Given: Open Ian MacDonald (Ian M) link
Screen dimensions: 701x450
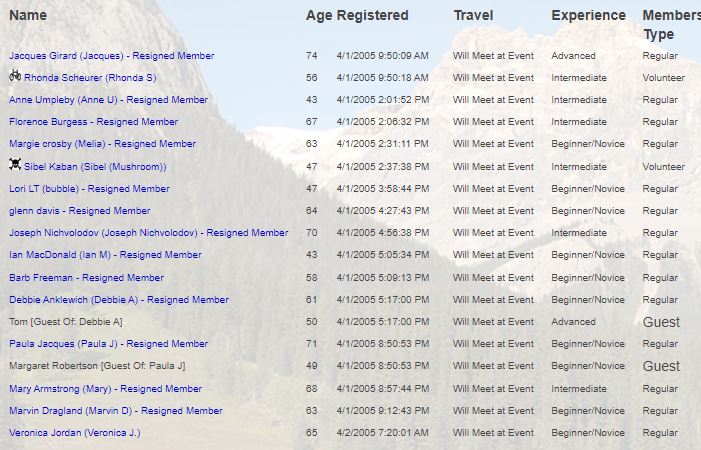Looking at the screenshot, I should pos(105,255).
